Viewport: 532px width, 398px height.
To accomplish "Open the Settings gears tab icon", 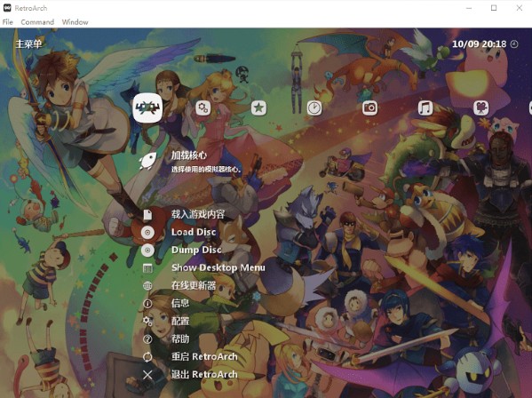I will (202, 107).
